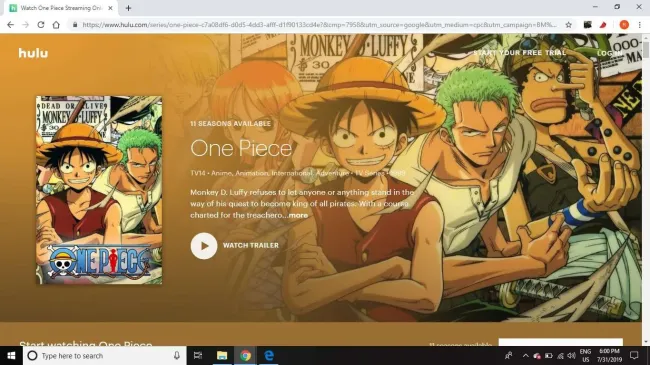Viewport: 650px width, 365px height.
Task: Reload the Hulu page
Action: pyautogui.click(x=41, y=25)
